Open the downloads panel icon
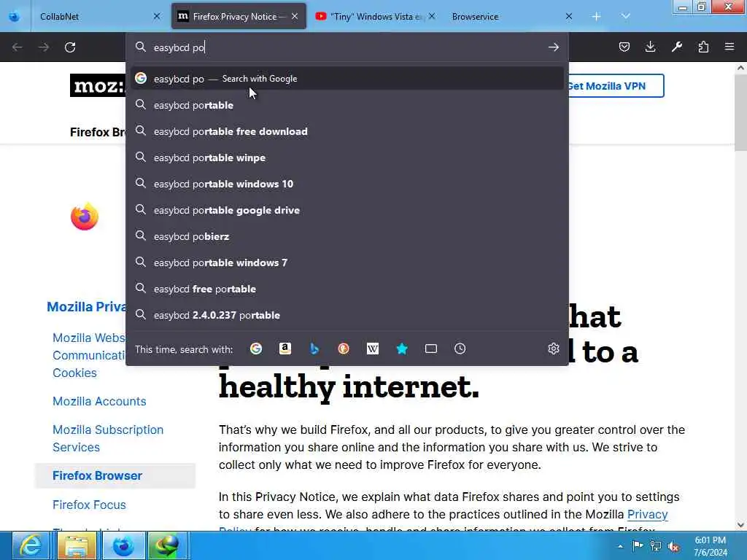The height and width of the screenshot is (560, 747). coord(650,47)
